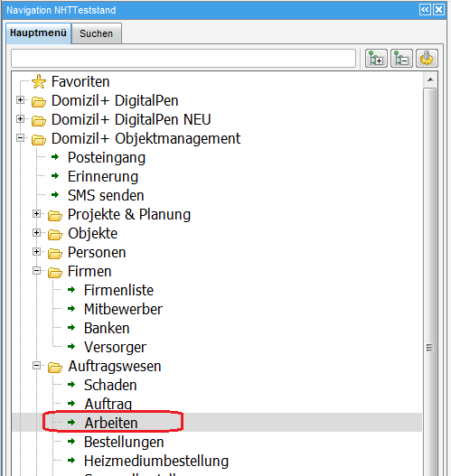Expand the Projekte & Planung folder
The height and width of the screenshot is (476, 451).
point(36,214)
